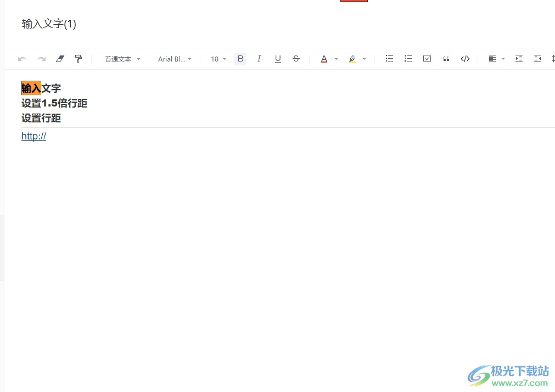Insert a bulleted list
The width and height of the screenshot is (555, 392).
coord(389,58)
